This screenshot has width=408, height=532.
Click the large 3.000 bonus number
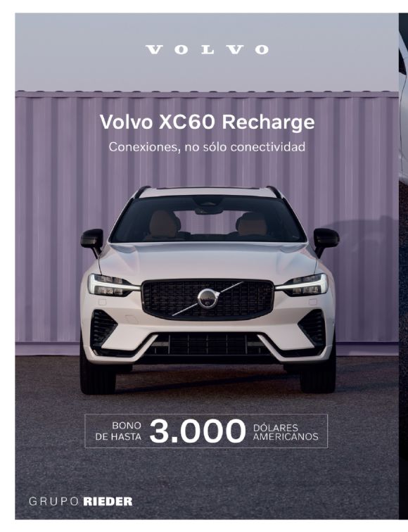click(x=198, y=431)
